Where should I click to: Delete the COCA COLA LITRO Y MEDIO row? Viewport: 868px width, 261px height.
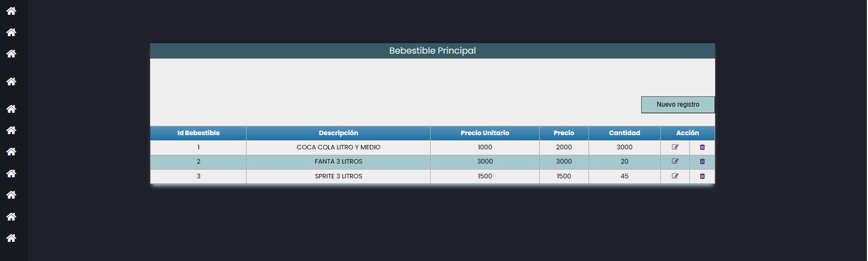coord(703,147)
